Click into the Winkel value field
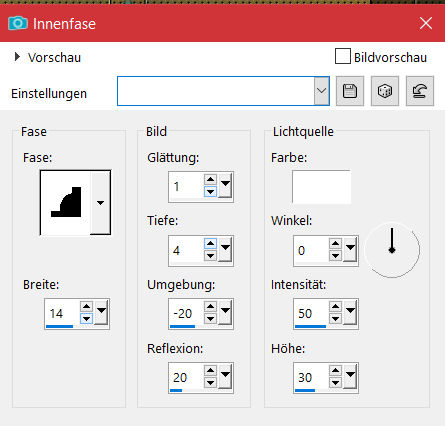Image resolution: width=445 pixels, height=426 pixels. (311, 250)
